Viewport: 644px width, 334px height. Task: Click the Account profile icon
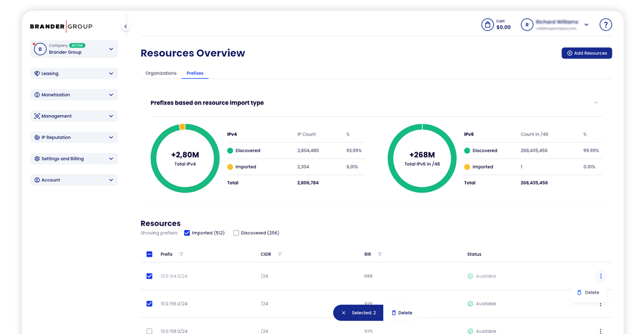click(x=35, y=180)
